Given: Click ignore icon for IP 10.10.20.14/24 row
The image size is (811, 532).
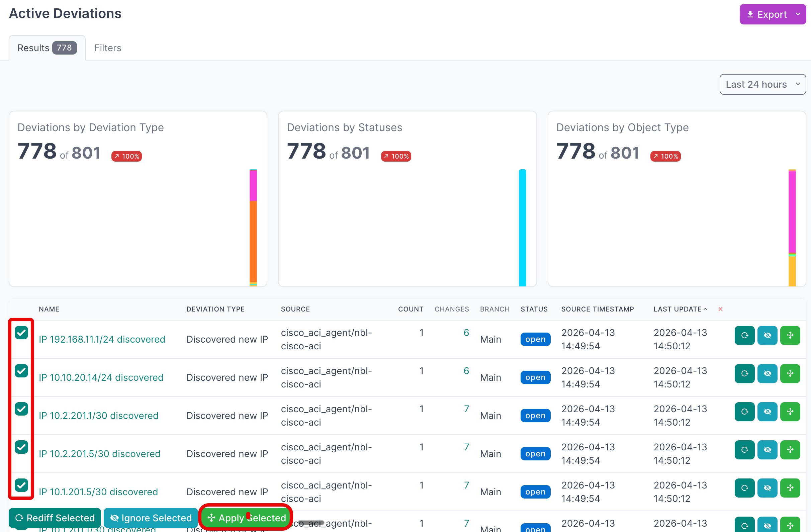Looking at the screenshot, I should click(767, 373).
